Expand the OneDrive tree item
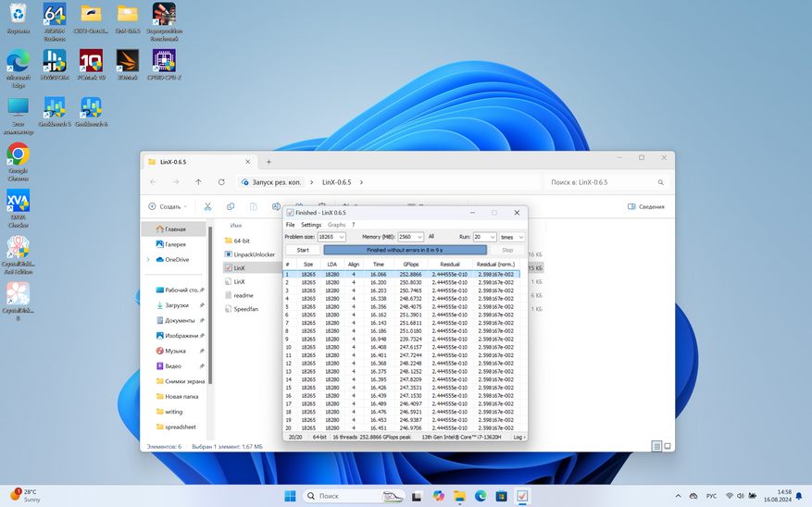 click(148, 260)
